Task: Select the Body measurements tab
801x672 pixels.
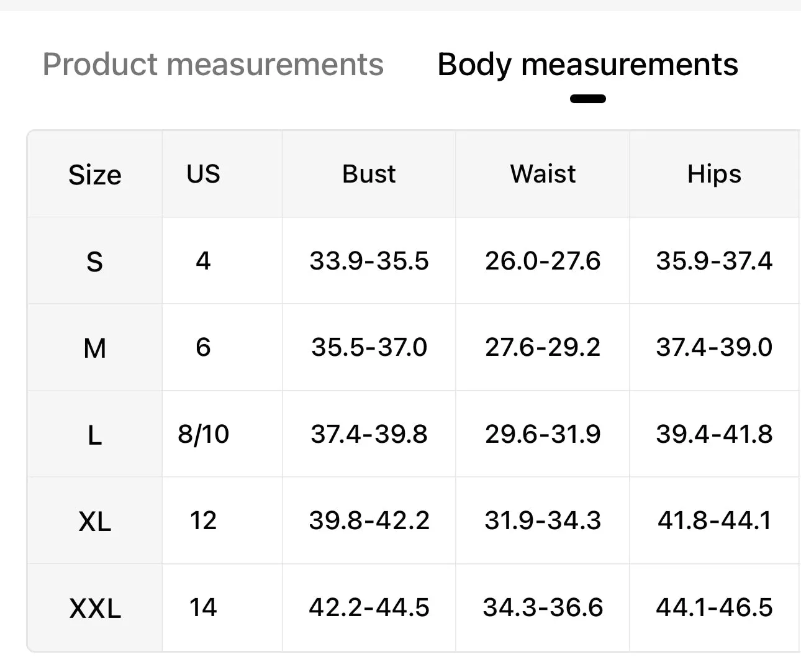Action: click(587, 65)
